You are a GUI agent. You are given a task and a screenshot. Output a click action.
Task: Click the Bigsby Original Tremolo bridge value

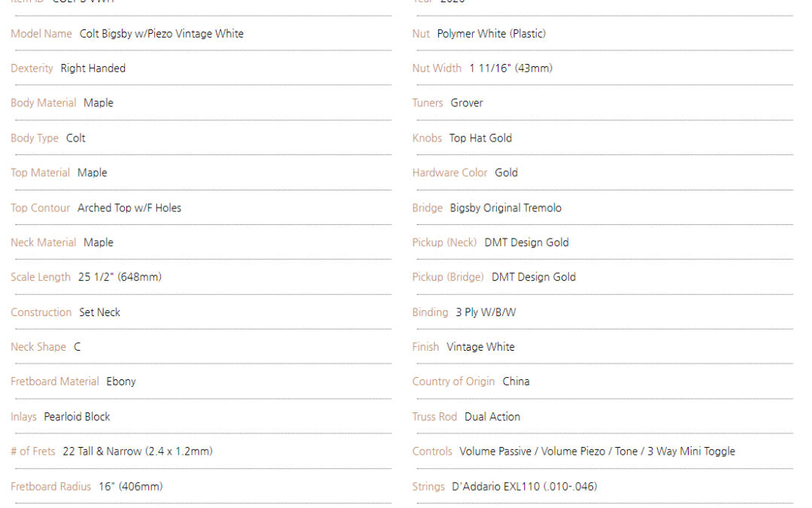point(505,208)
